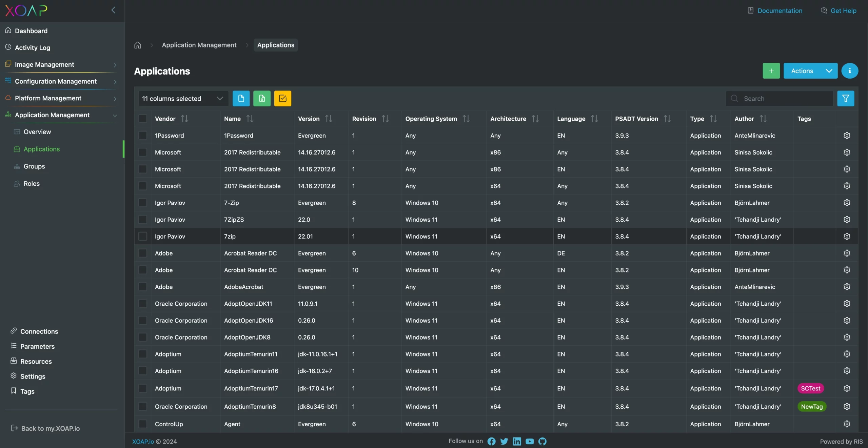The width and height of the screenshot is (868, 448).
Task: Collapse the sidebar with the arrow
Action: pyautogui.click(x=113, y=10)
